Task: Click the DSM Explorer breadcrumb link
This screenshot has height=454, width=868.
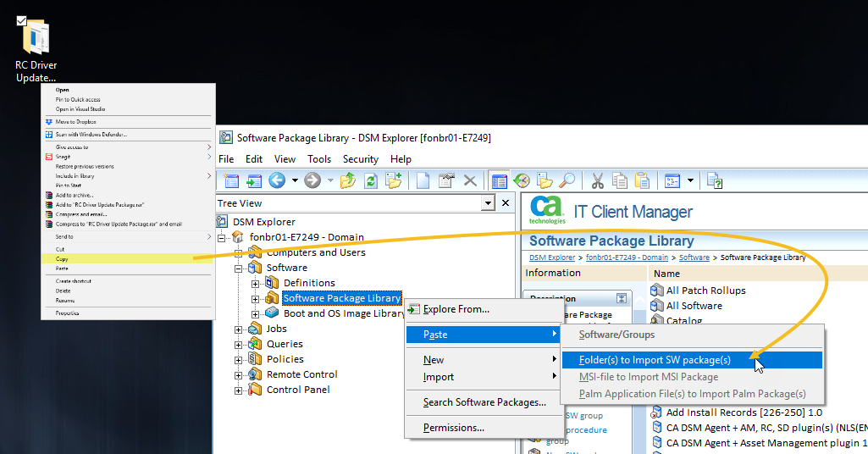Action: tap(552, 257)
